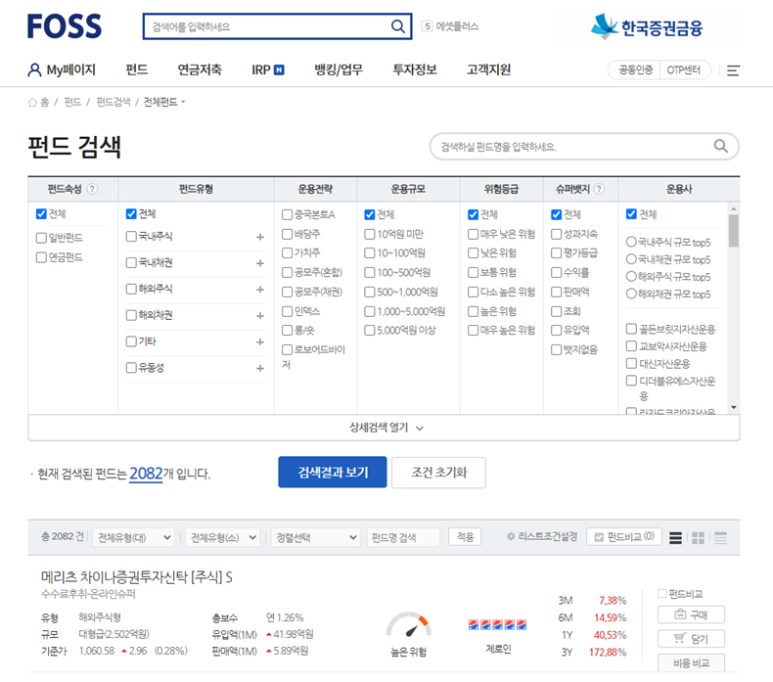Check the 연금펀드 checkbox
773x682 pixels.
click(x=41, y=257)
